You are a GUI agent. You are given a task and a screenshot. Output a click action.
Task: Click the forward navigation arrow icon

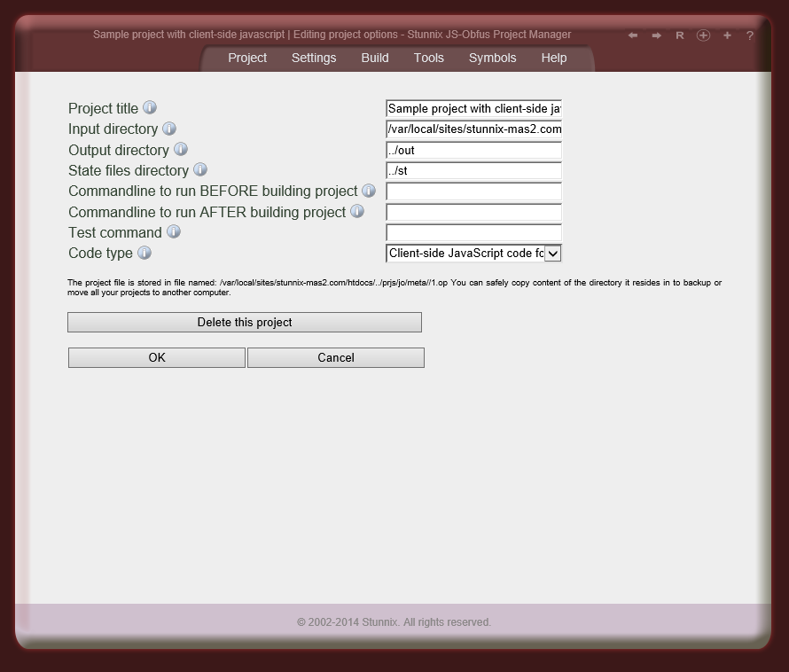click(x=656, y=35)
